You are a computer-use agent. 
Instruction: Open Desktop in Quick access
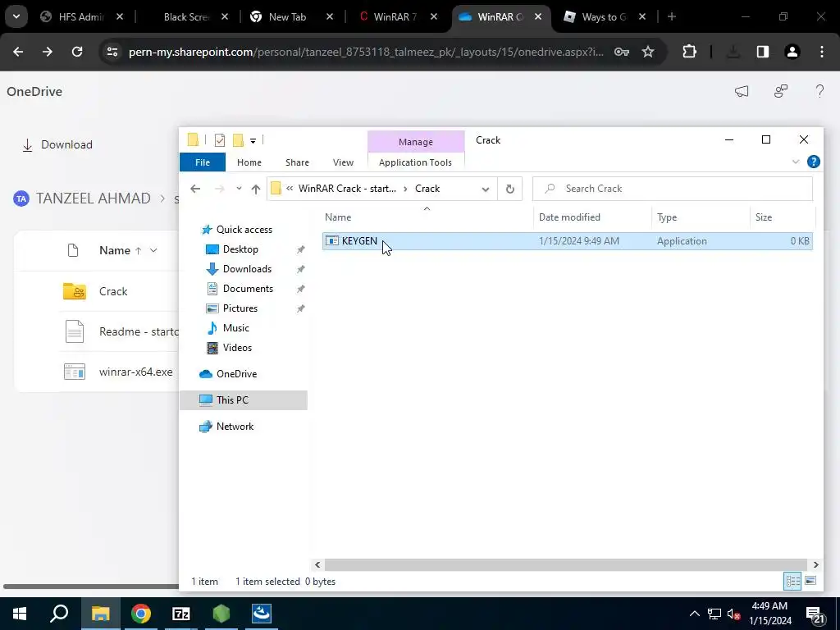point(240,249)
